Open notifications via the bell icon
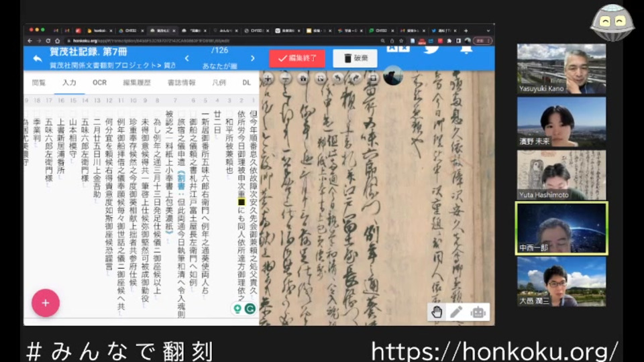The height and width of the screenshot is (362, 644). 466,50
